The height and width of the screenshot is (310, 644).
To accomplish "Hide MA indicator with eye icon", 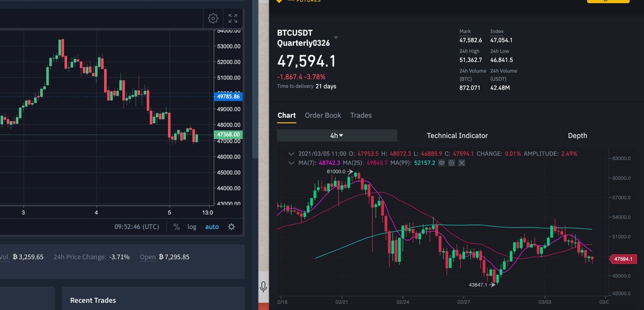I will [x=441, y=163].
